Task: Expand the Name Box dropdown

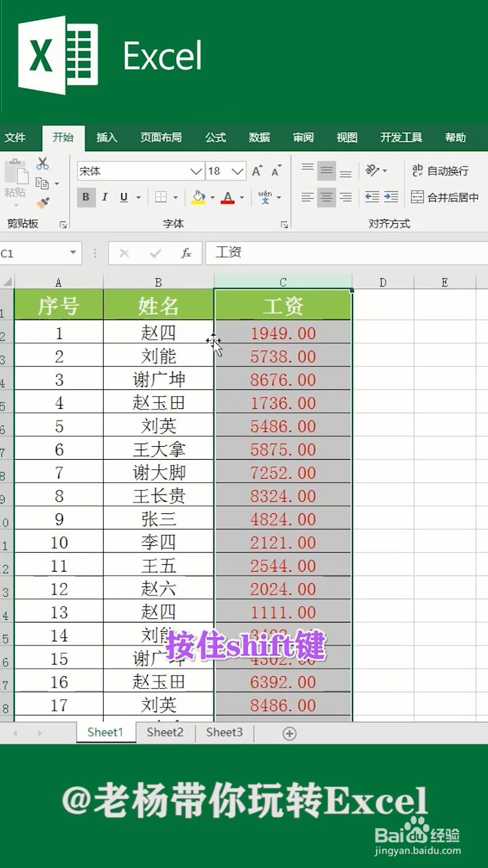Action: pyautogui.click(x=73, y=253)
